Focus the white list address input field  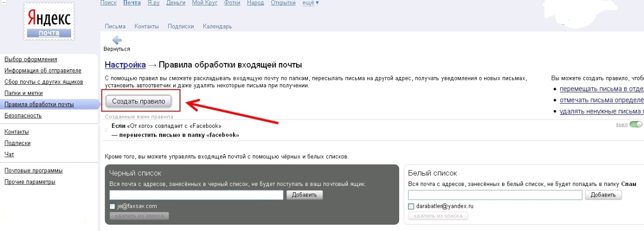click(x=495, y=195)
